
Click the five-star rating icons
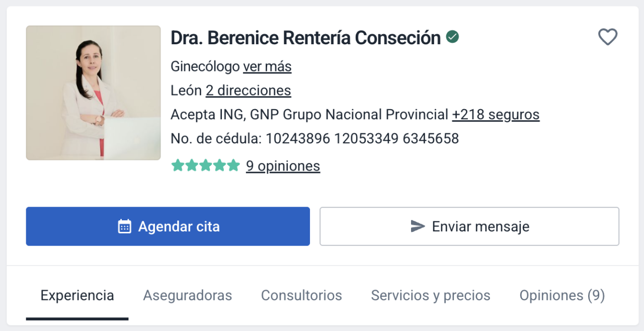pyautogui.click(x=205, y=165)
